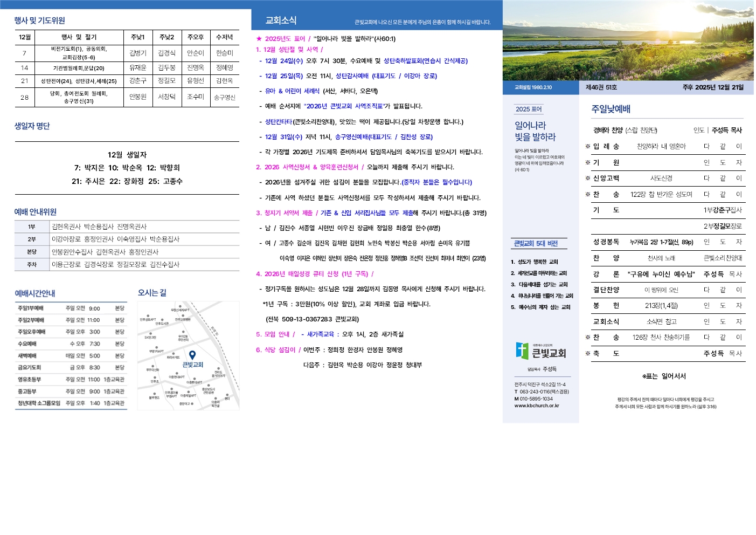
Task: Click the 영유초등부 row label
Action: pyautogui.click(x=29, y=380)
